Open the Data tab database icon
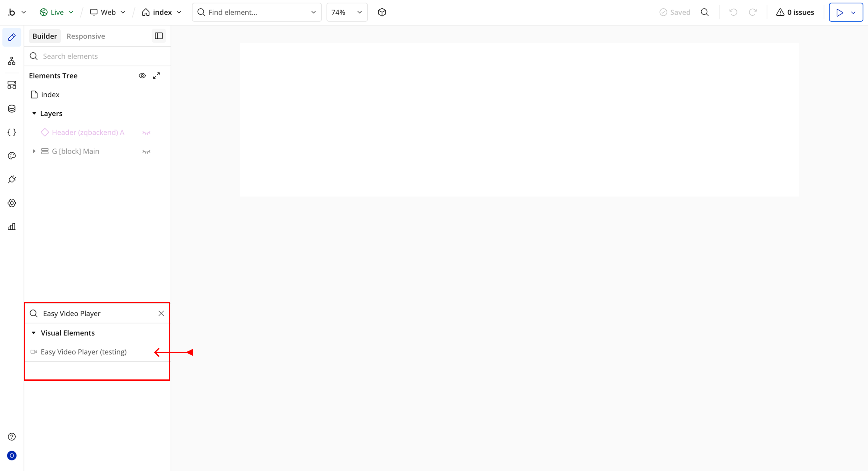 [12, 108]
